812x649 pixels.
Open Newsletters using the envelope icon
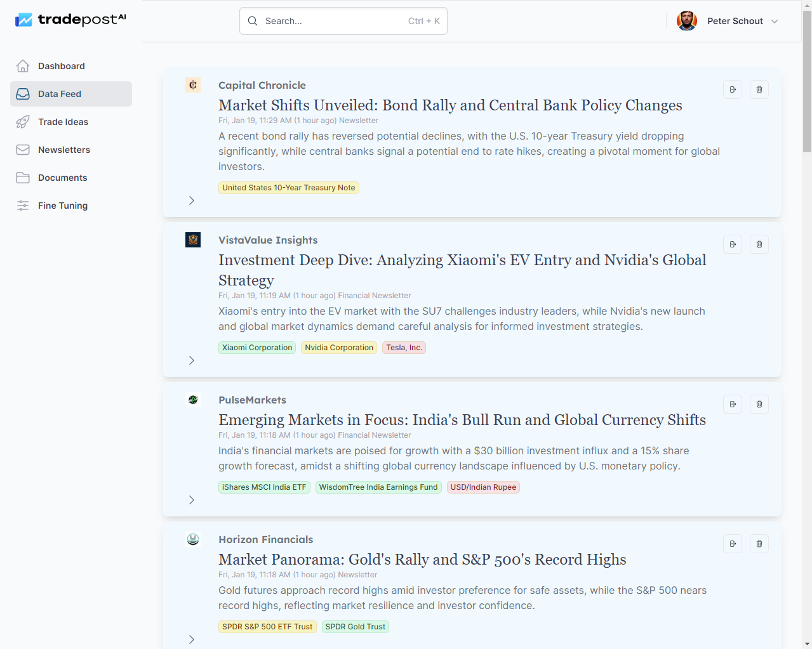(x=23, y=150)
